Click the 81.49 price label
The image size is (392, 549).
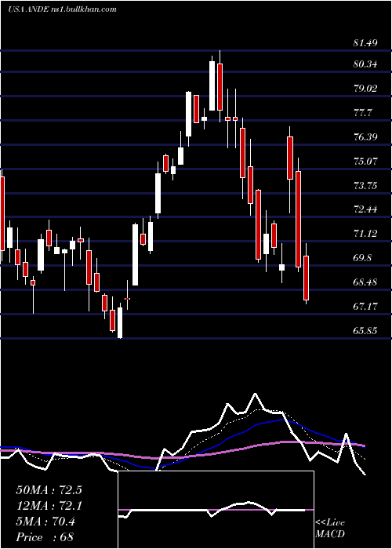tap(365, 43)
